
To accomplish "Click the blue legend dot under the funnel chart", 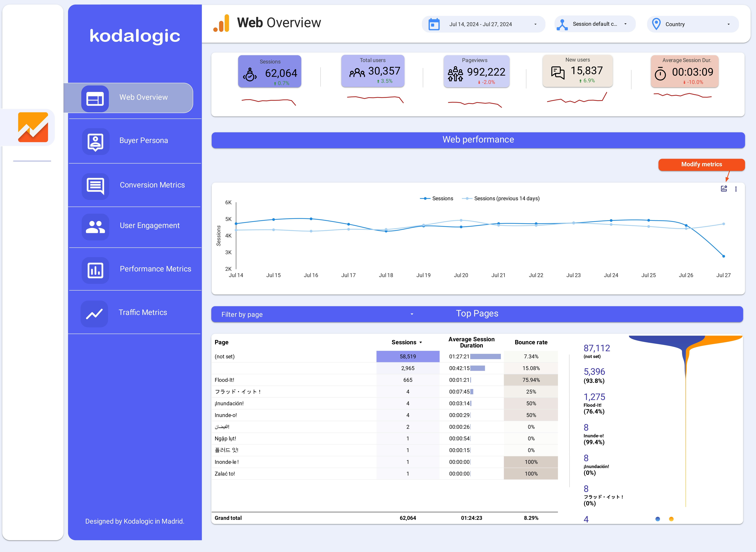I will coord(658,519).
